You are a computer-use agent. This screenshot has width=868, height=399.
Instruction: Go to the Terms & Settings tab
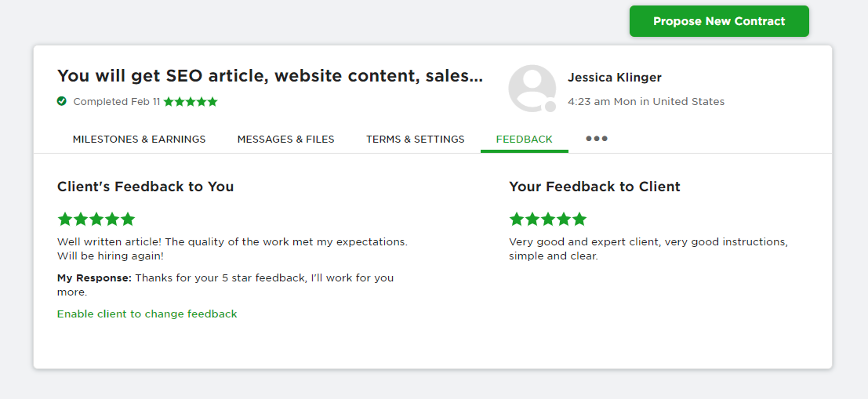coord(415,140)
